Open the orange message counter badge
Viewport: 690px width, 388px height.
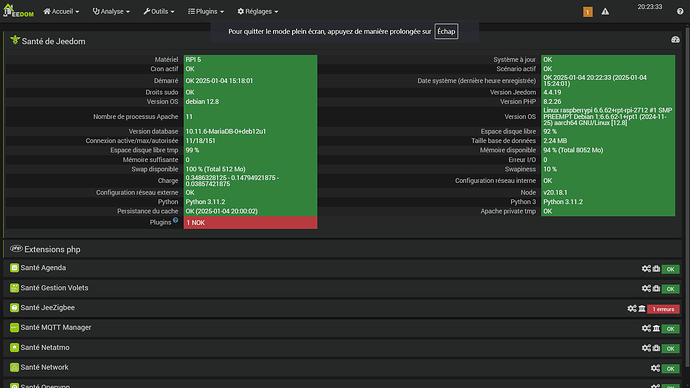pos(587,12)
